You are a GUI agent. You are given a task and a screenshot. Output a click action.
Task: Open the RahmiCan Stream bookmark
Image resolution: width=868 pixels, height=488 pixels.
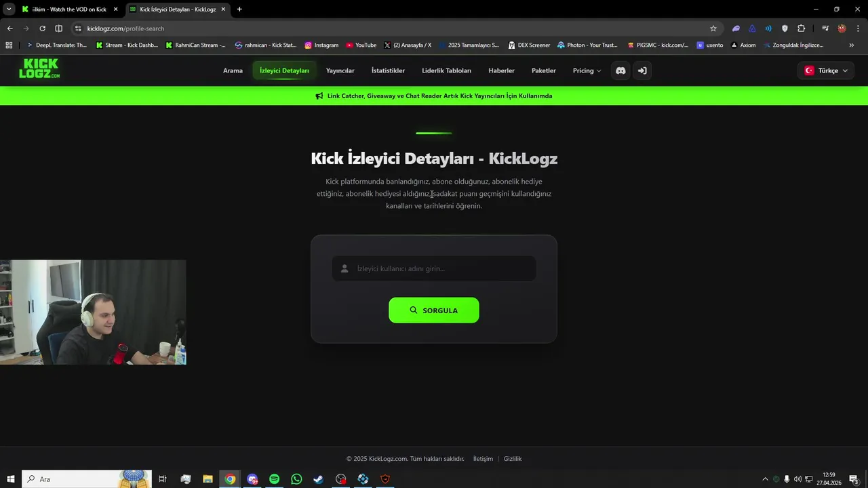point(196,45)
